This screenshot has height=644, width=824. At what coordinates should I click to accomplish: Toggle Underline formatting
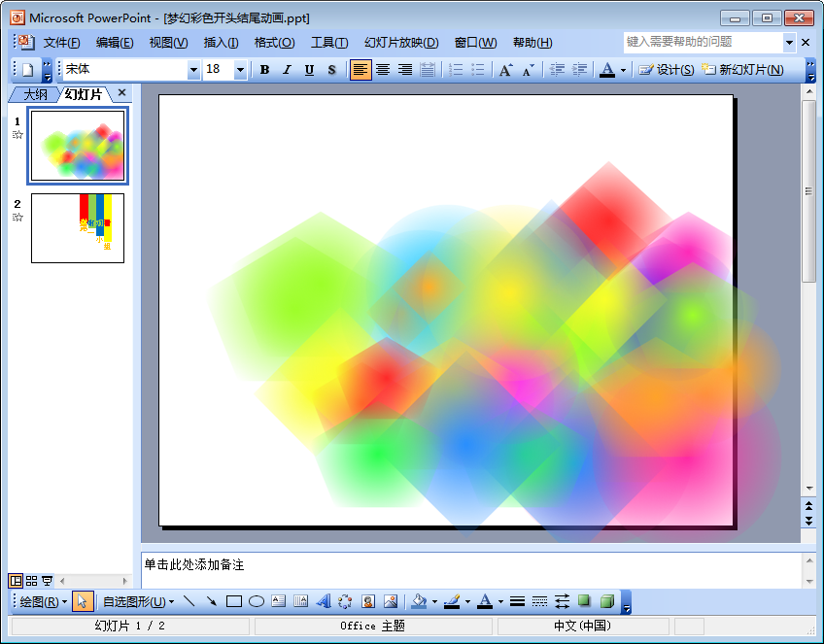tap(309, 69)
